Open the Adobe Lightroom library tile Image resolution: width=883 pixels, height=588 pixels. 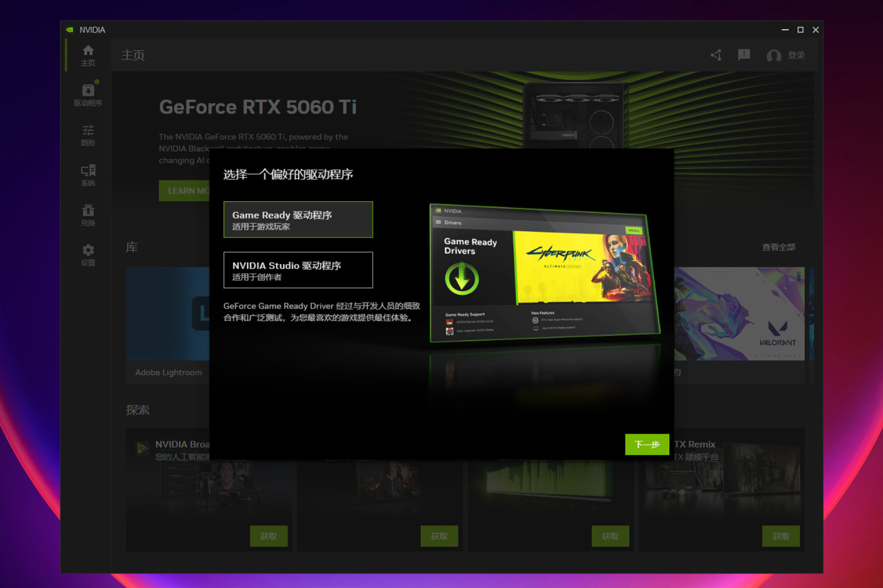(x=168, y=325)
